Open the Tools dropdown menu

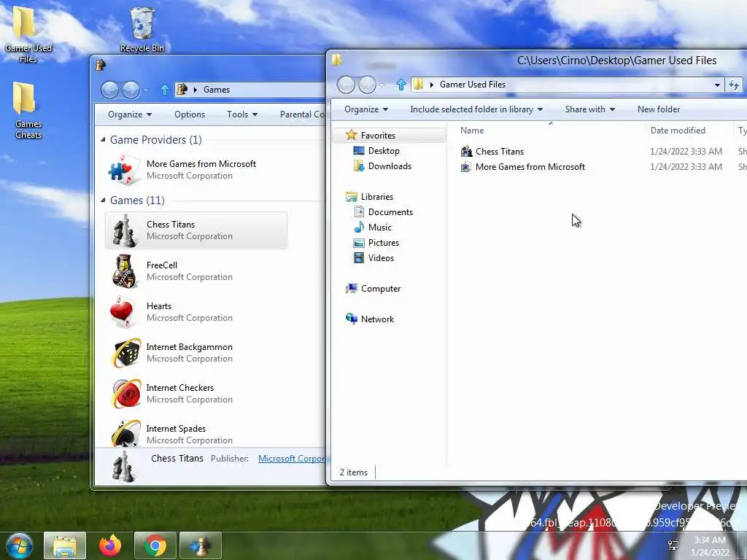click(x=242, y=114)
